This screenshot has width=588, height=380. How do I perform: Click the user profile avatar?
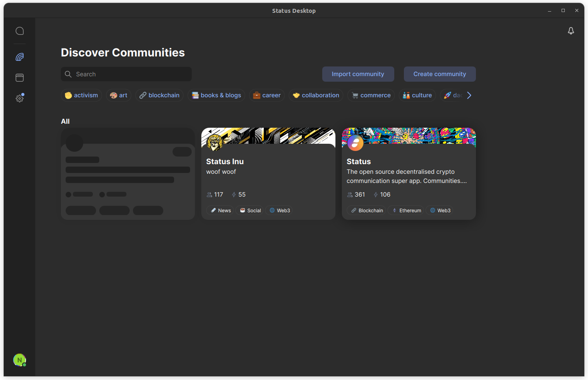20,360
